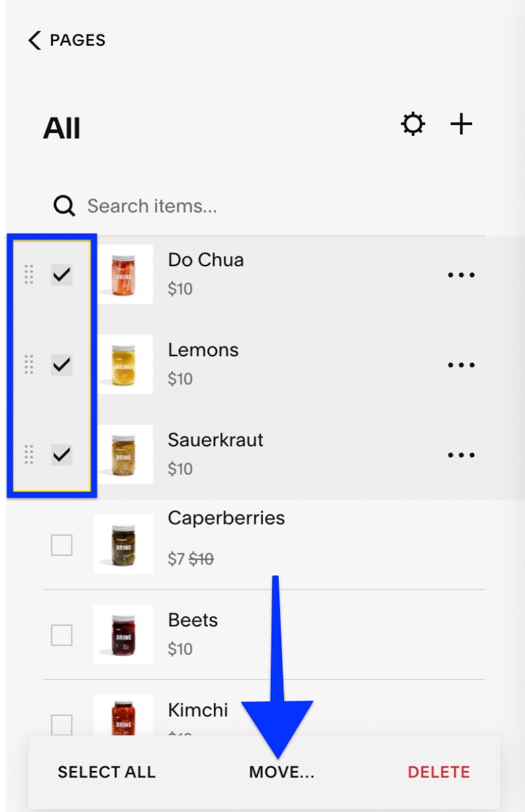Click the plus icon to add item
Screen dimensions: 525x812
[x=461, y=125]
